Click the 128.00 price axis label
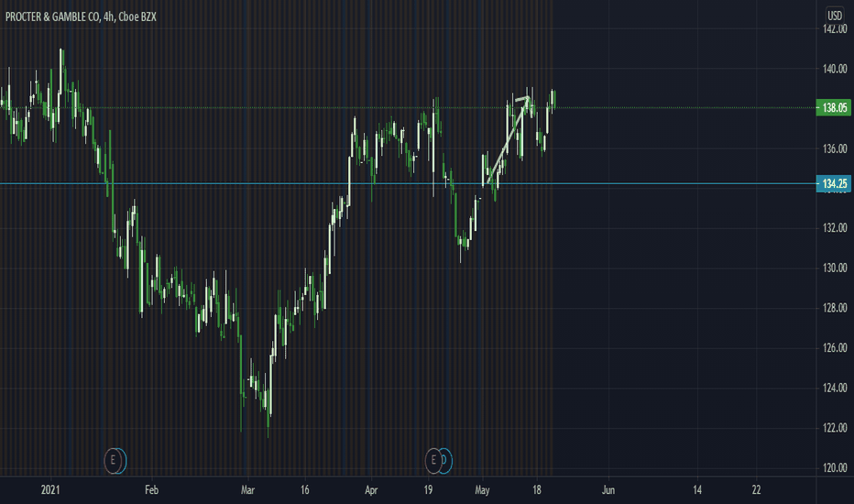The image size is (854, 504). pyautogui.click(x=835, y=308)
